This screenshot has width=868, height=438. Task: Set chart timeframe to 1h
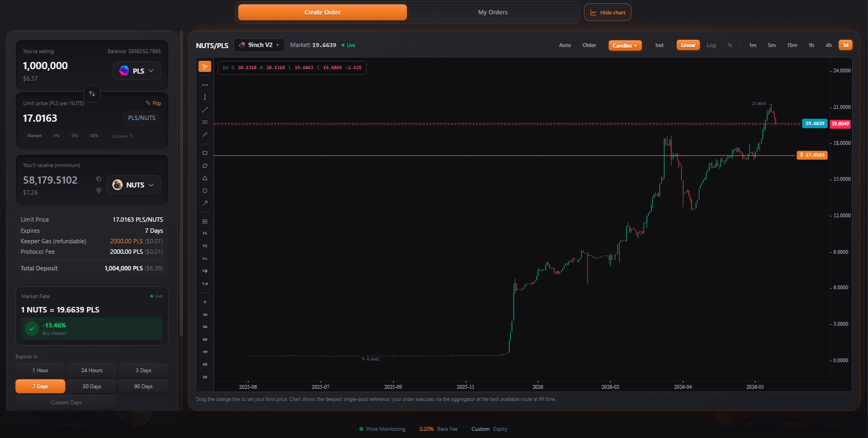point(811,45)
